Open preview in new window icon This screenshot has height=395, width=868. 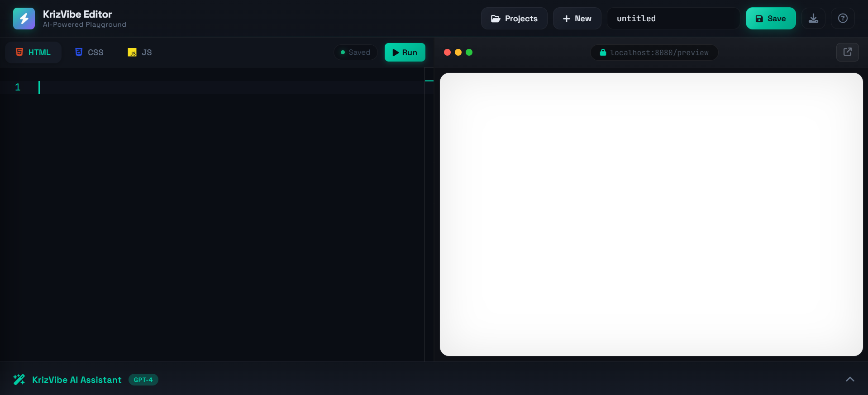pyautogui.click(x=848, y=52)
